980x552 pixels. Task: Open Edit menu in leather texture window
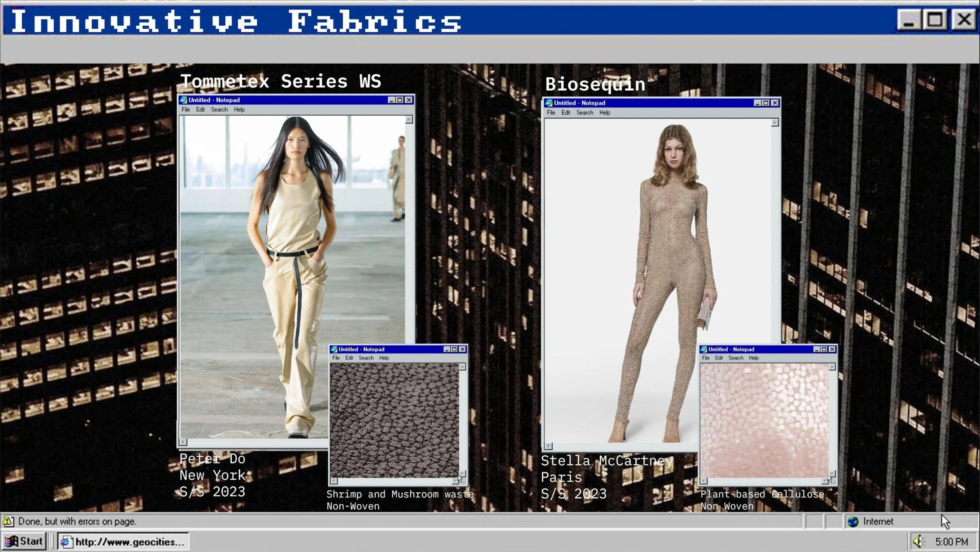pyautogui.click(x=349, y=358)
